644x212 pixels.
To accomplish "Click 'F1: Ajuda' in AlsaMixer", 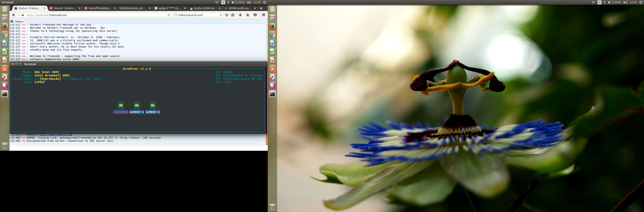I will coord(224,72).
